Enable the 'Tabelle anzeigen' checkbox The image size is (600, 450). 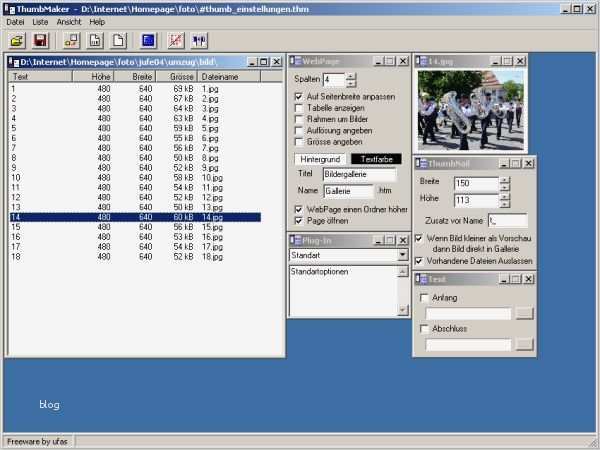pos(299,108)
